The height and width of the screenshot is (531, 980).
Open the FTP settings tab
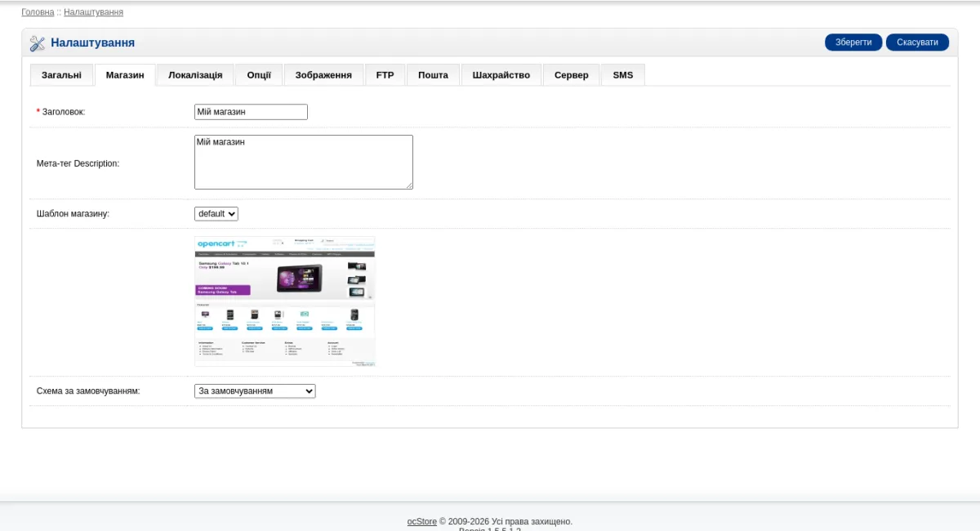click(385, 75)
